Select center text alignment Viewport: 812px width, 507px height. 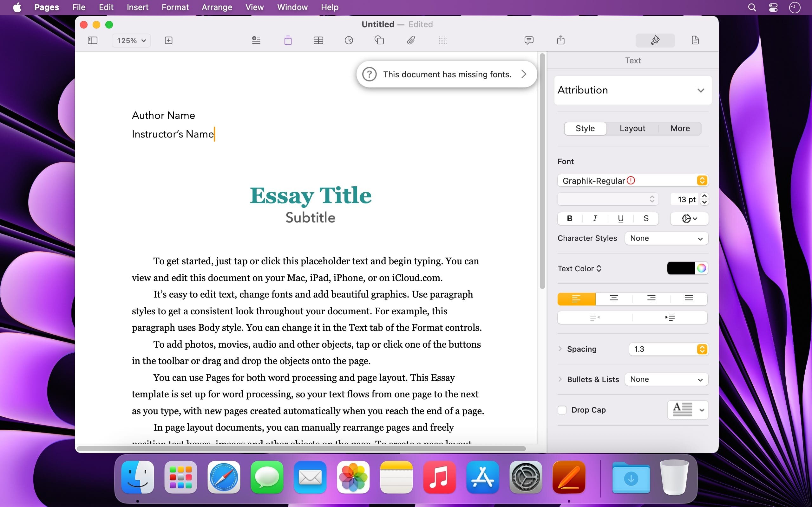coord(614,299)
